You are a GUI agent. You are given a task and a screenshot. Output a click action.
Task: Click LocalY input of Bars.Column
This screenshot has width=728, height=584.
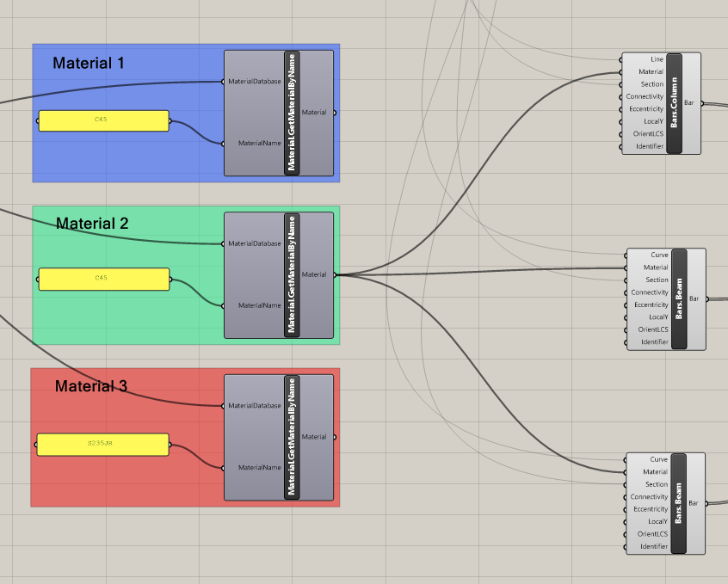coord(654,121)
